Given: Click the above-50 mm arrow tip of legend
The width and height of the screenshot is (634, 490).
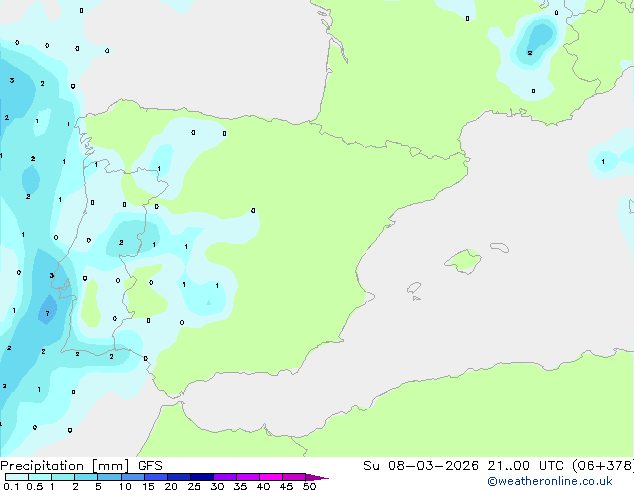Looking at the screenshot, I should click(317, 477).
